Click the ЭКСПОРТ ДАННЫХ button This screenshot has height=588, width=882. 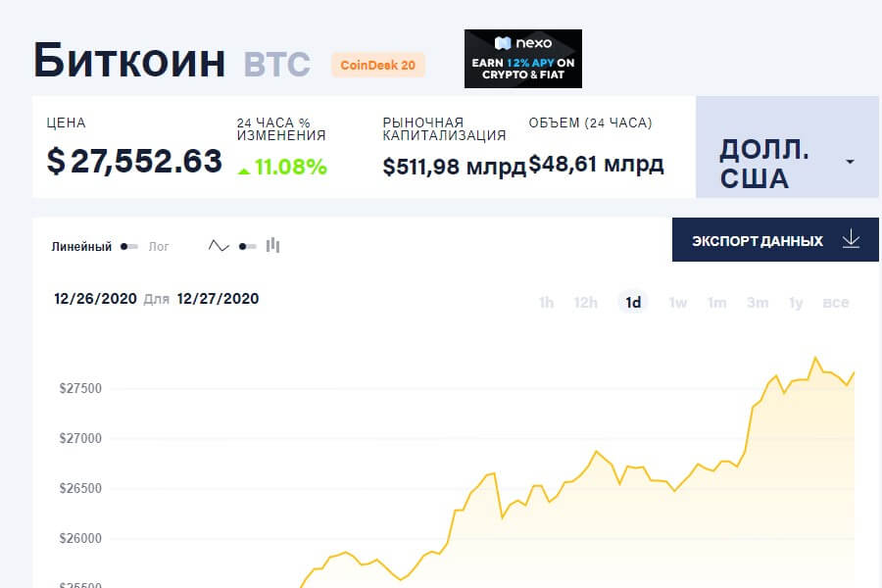(775, 240)
